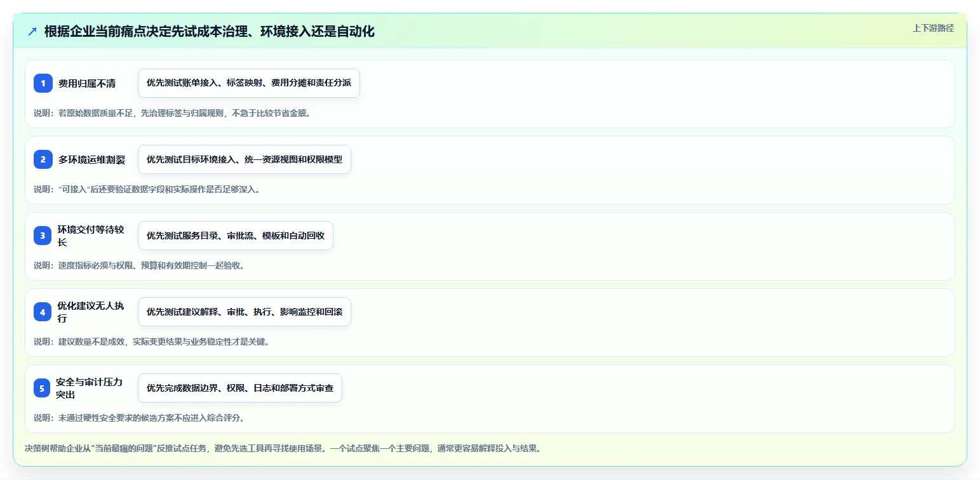Viewport: 980px width, 480px height.
Task: Click the 优化建议无人执行 label
Action: click(x=90, y=312)
